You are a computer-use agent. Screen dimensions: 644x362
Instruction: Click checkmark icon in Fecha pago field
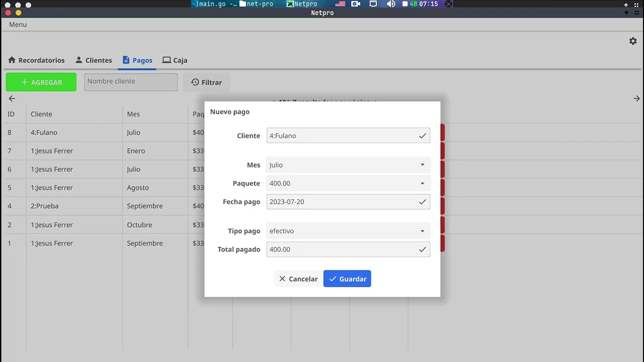423,202
